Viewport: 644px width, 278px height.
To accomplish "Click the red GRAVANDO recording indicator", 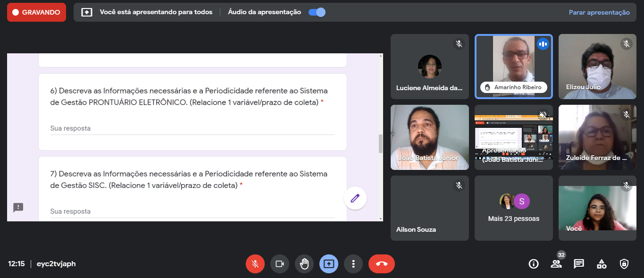I will [x=36, y=12].
